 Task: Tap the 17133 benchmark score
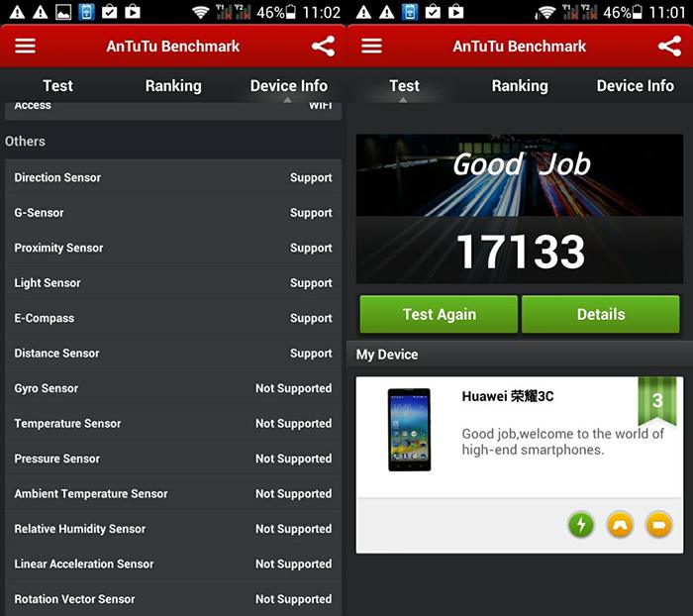521,252
